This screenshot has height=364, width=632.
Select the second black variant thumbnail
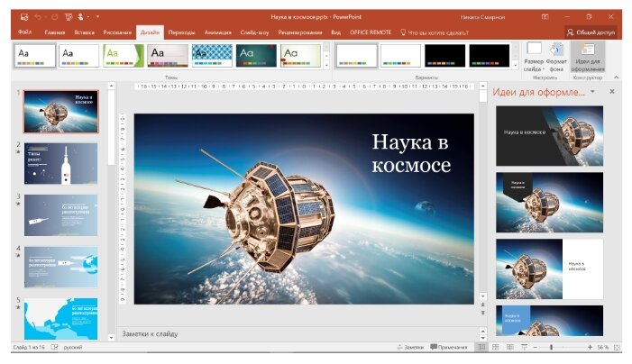coord(490,56)
